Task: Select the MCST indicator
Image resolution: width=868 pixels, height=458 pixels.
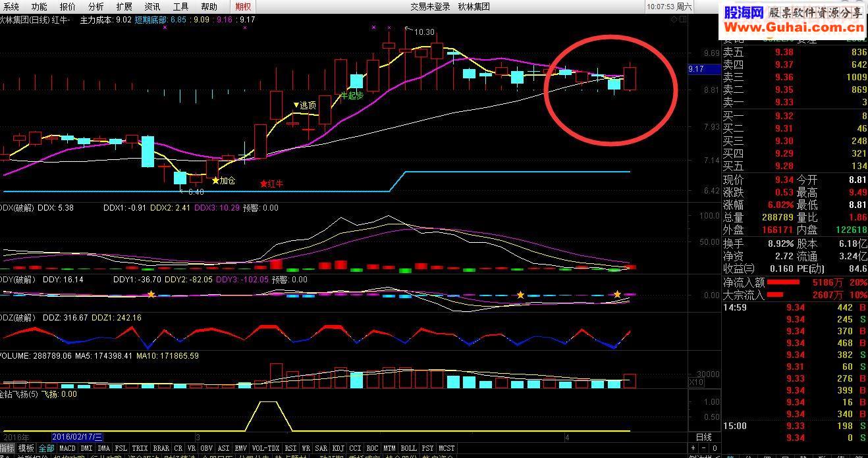Action: point(447,449)
